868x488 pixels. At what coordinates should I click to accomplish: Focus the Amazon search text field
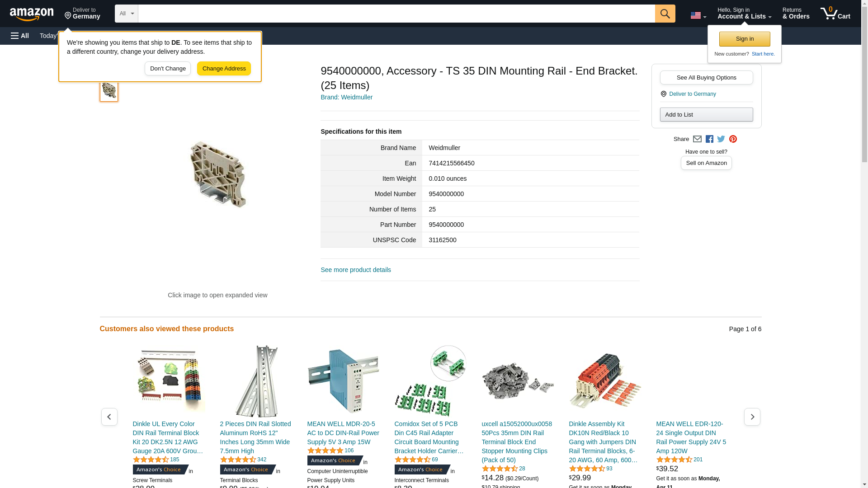pyautogui.click(x=396, y=14)
